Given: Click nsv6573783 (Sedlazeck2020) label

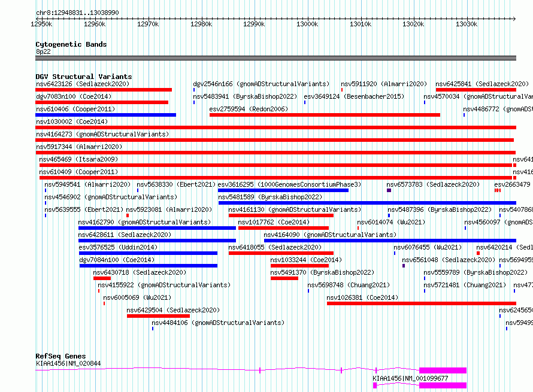Looking at the screenshot, I should click(x=433, y=184).
